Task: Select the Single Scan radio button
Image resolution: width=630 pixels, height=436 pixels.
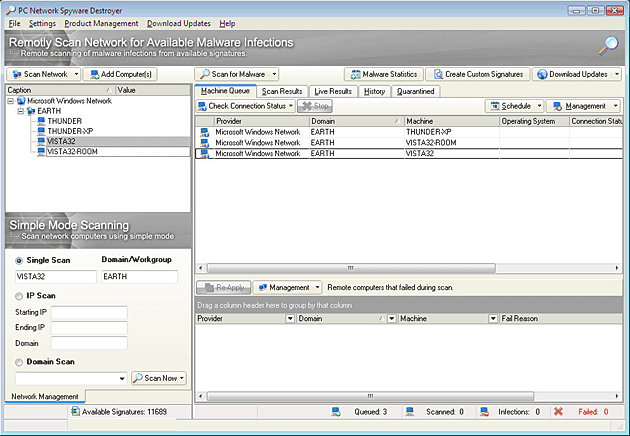Action: coord(19,261)
